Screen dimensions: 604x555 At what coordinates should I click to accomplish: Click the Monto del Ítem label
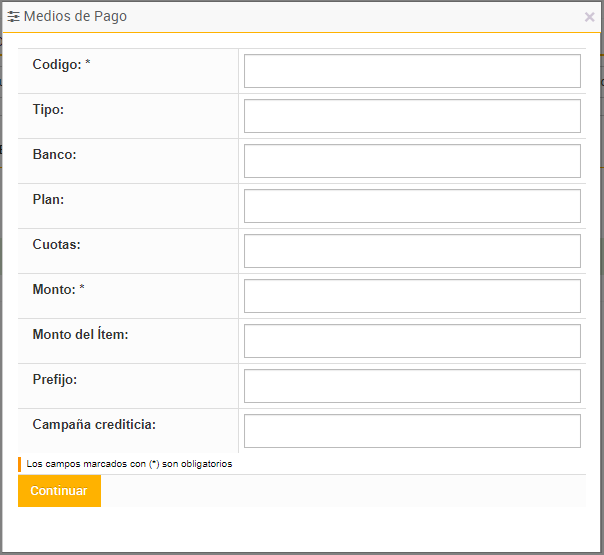point(80,334)
